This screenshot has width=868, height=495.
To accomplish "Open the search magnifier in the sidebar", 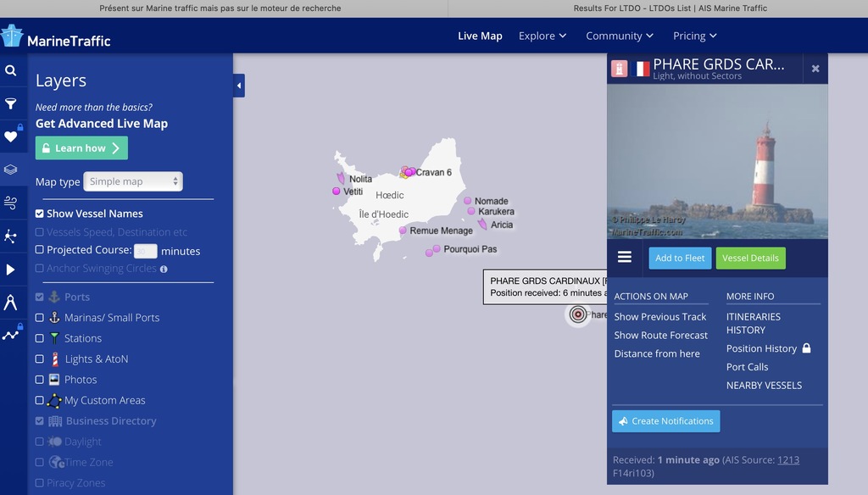I will 10,70.
